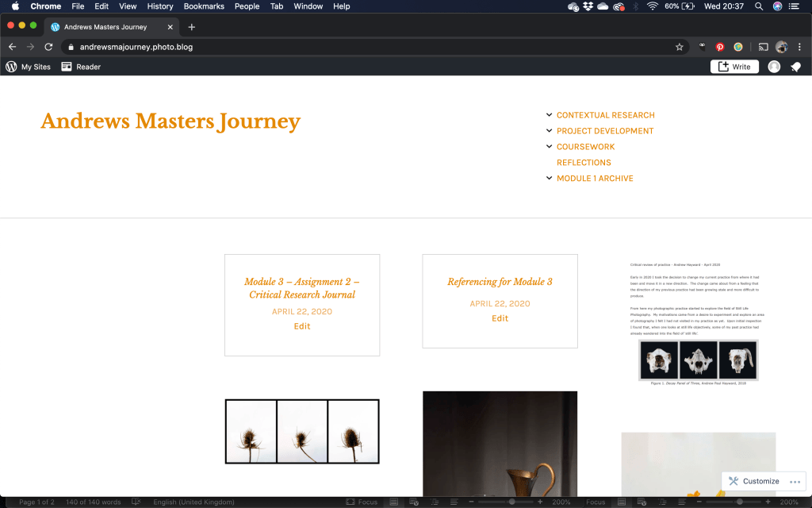Open the Bookmarks menu in the menu bar

pos(204,6)
